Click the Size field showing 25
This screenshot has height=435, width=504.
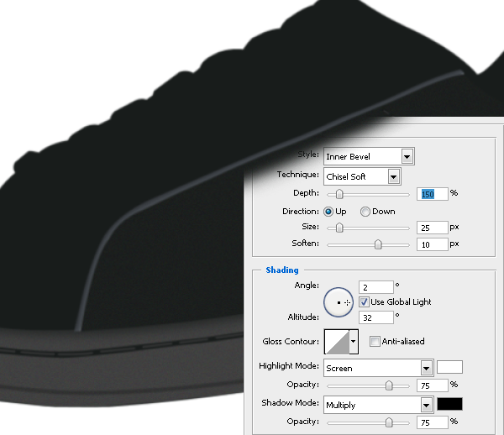point(432,228)
